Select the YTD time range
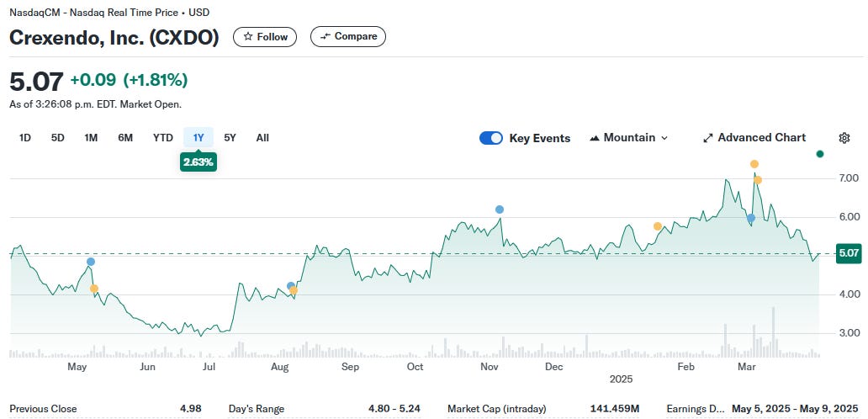Image resolution: width=868 pixels, height=419 pixels. pos(163,138)
